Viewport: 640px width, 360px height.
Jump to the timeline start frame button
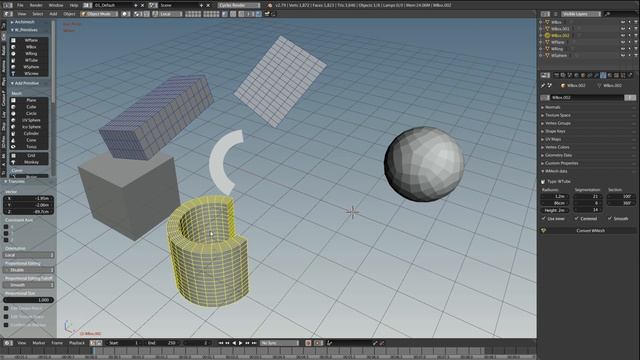[221, 343]
